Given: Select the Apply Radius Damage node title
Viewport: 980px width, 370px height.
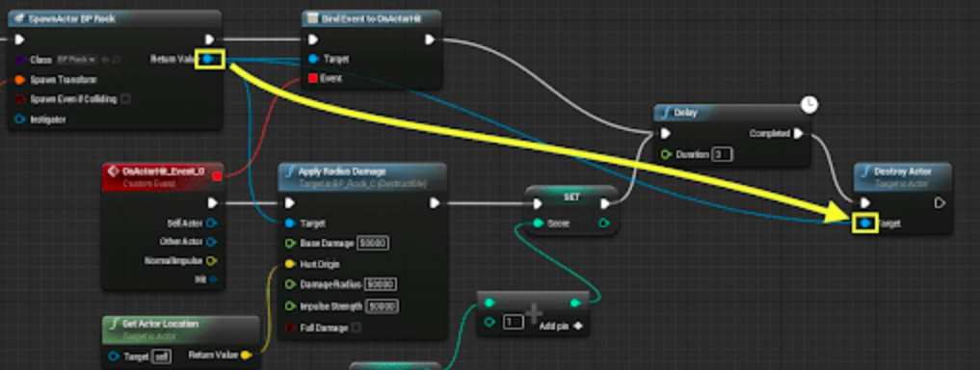Looking at the screenshot, I should tap(342, 172).
